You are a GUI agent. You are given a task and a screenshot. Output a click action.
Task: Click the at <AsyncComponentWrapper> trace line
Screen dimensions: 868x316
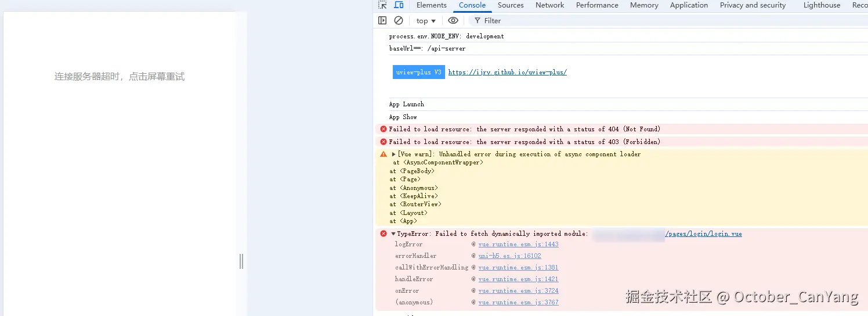click(438, 163)
